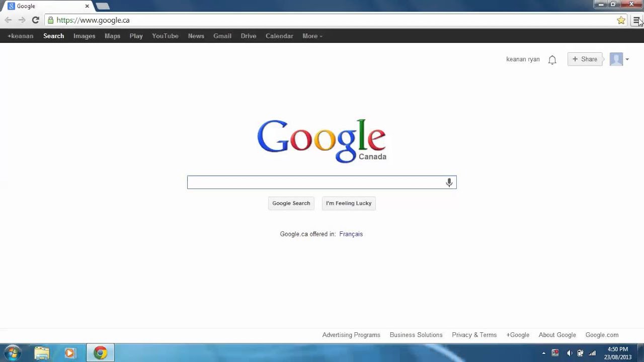The height and width of the screenshot is (362, 644).
Task: Reload the page with refresh icon
Action: click(35, 20)
